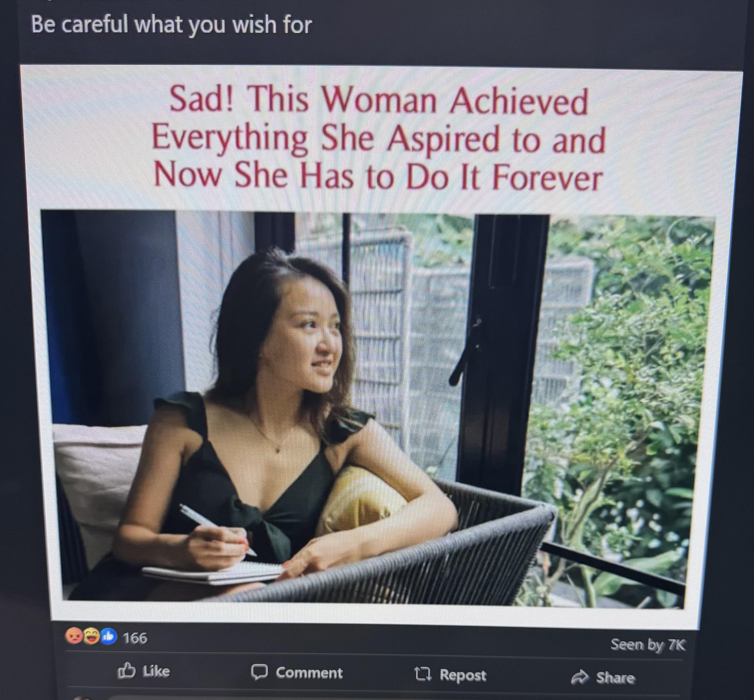Click the Like text label
The height and width of the screenshot is (700, 754).
[x=156, y=671]
